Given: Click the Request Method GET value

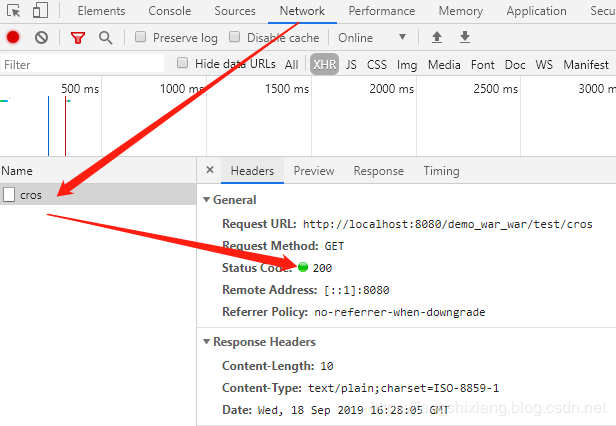Looking at the screenshot, I should click(x=334, y=246).
